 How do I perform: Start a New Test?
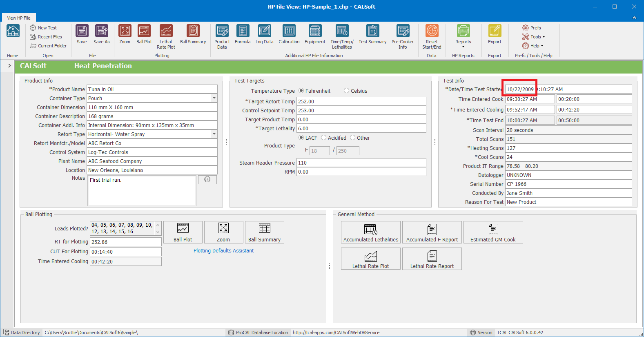point(43,28)
